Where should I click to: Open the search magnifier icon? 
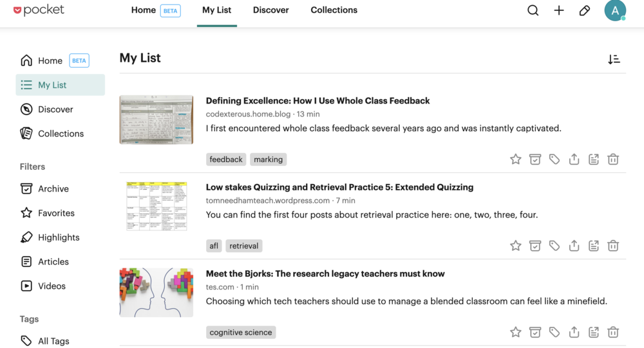pyautogui.click(x=533, y=10)
